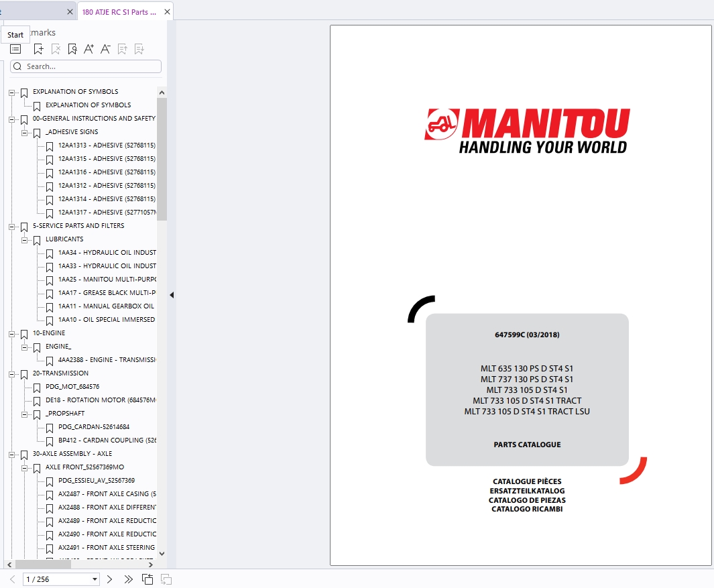This screenshot has width=714, height=588.
Task: Open bookmark BP412 - CARDAN COUPLING
Action: coord(107,440)
